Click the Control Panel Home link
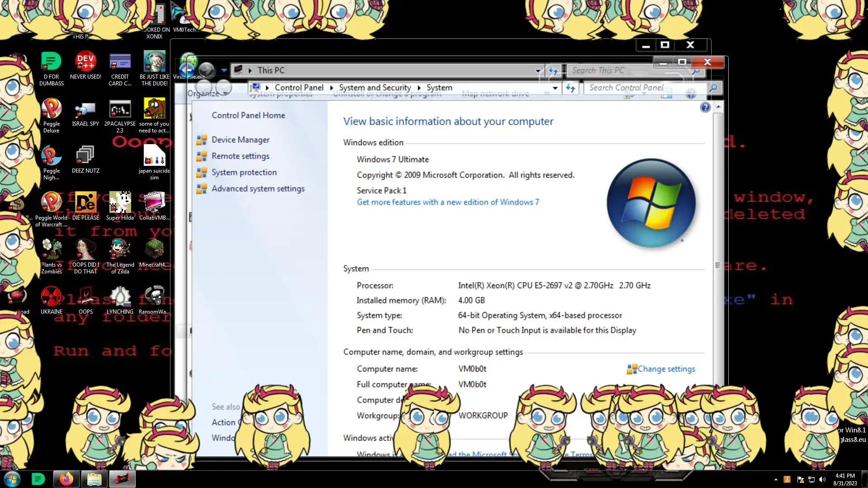Image resolution: width=868 pixels, height=488 pixels. point(248,116)
